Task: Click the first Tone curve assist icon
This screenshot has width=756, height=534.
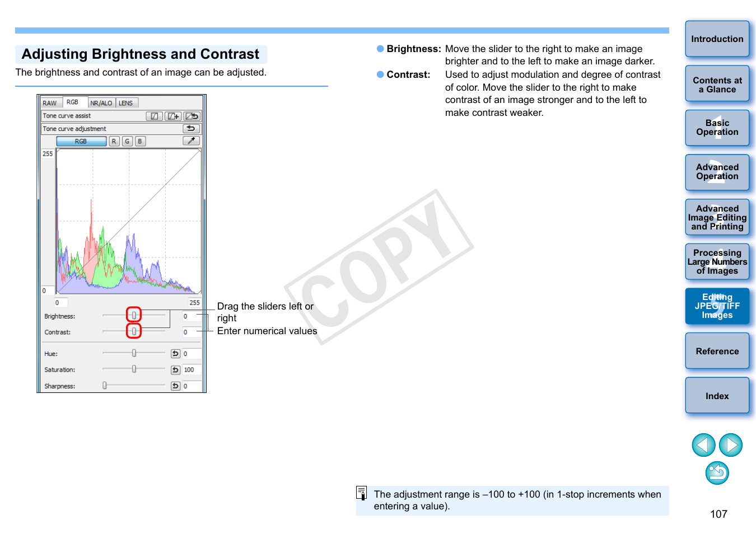Action: click(154, 116)
